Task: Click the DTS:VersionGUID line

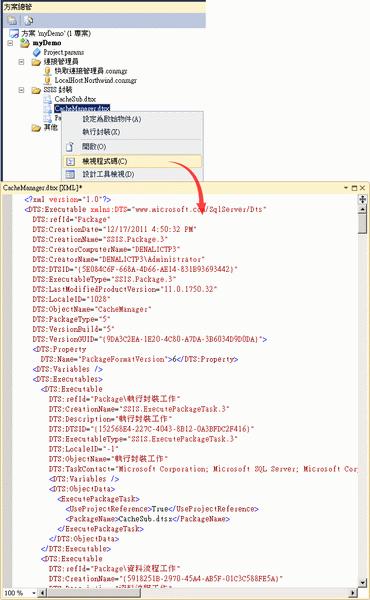Action: (x=150, y=339)
